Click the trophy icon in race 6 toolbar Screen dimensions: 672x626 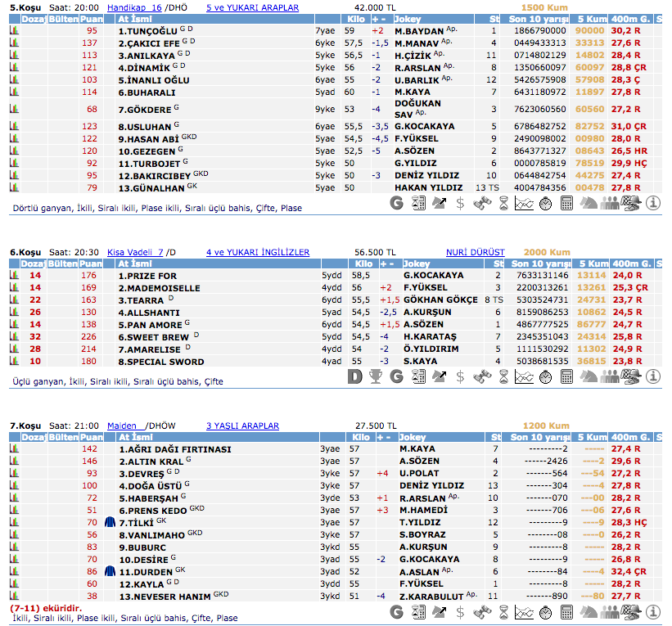[376, 377]
